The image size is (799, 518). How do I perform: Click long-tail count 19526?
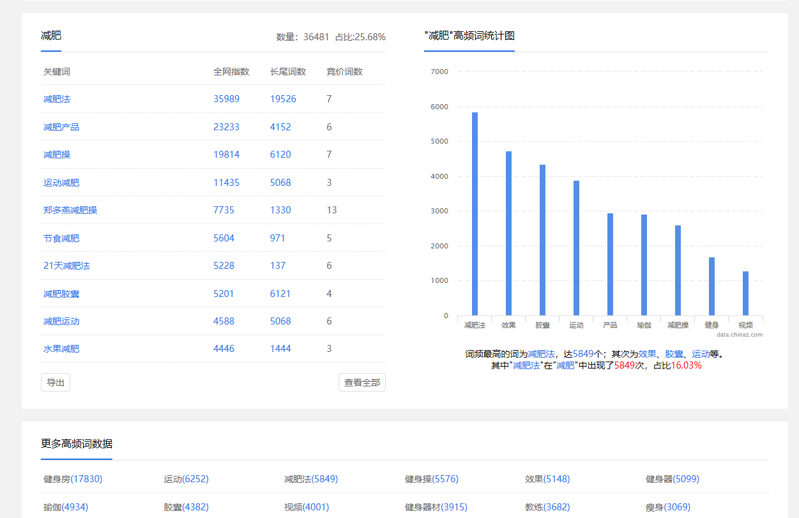[x=283, y=99]
